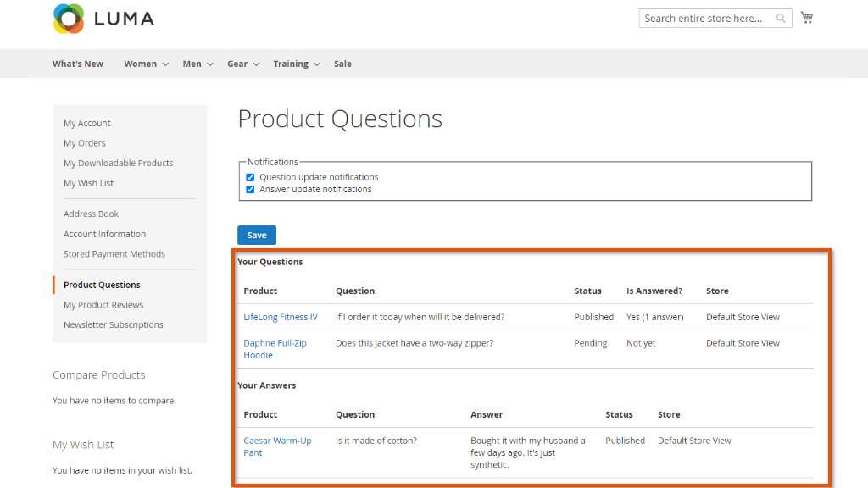868x488 pixels.
Task: Go to My Account page
Action: tap(87, 123)
